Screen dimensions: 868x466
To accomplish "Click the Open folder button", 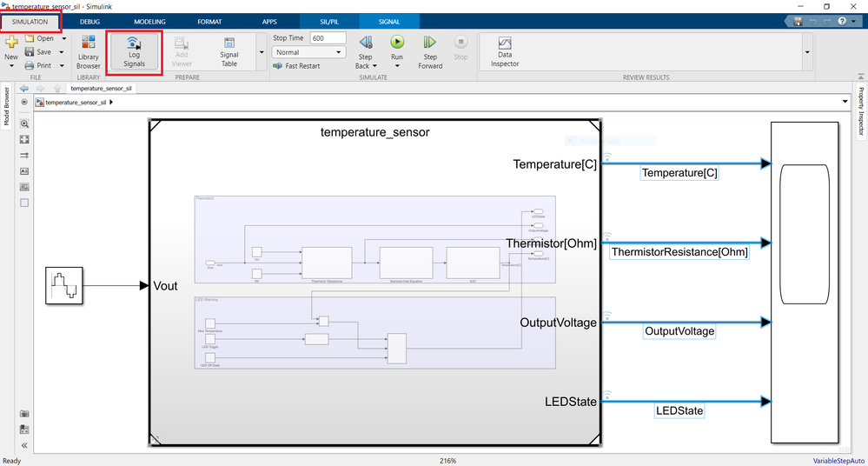I will pyautogui.click(x=40, y=38).
